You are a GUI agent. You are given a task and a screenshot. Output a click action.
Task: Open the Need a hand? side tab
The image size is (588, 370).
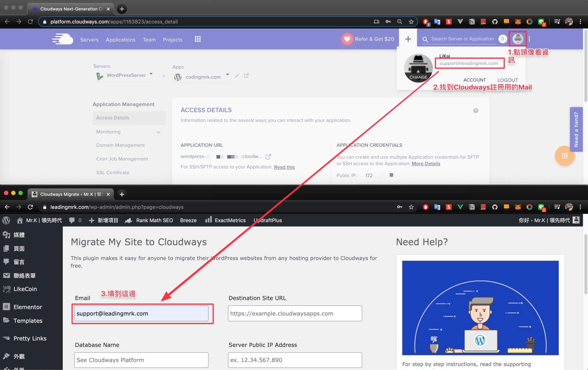coord(576,130)
